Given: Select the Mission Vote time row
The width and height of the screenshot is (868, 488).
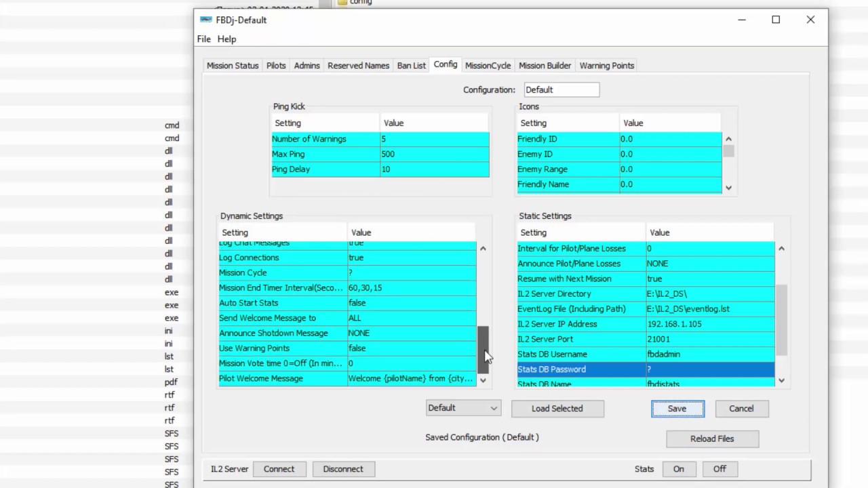Looking at the screenshot, I should click(x=347, y=363).
